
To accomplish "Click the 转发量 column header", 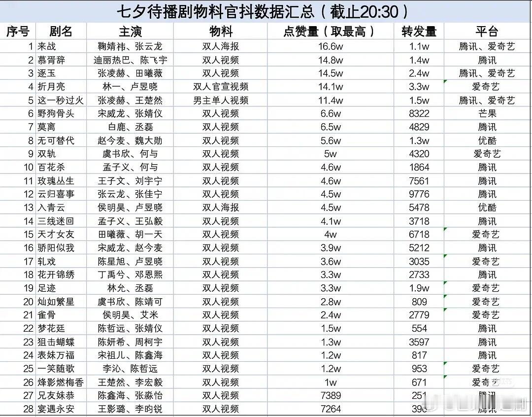I will click(419, 31).
